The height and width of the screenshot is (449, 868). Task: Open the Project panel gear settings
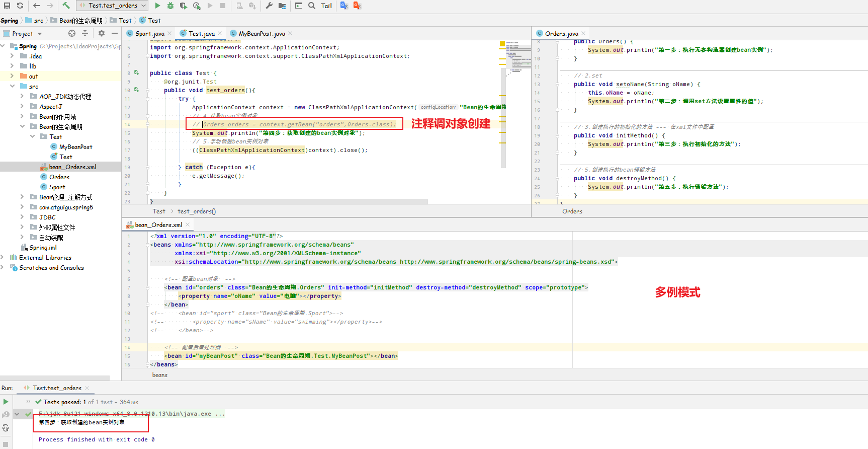tap(102, 33)
